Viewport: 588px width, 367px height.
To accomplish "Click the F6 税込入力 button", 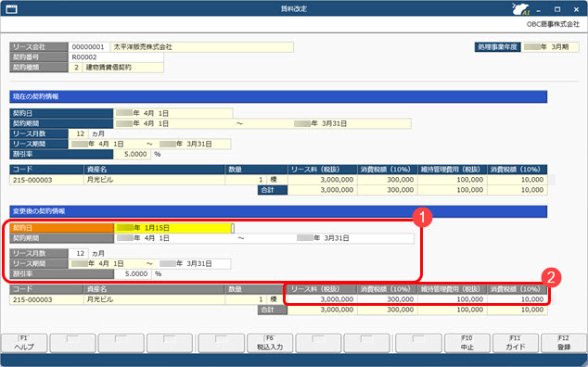I will pyautogui.click(x=270, y=343).
